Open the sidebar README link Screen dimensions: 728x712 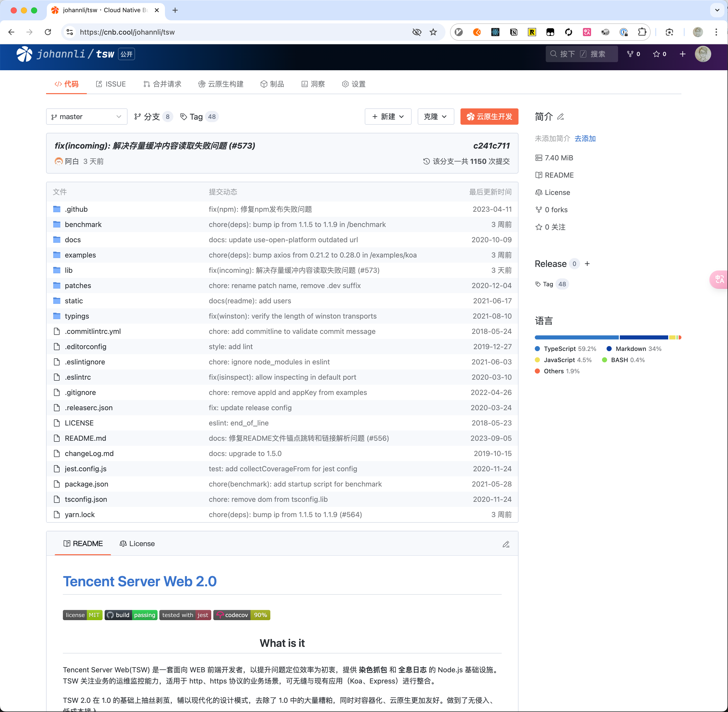click(554, 175)
